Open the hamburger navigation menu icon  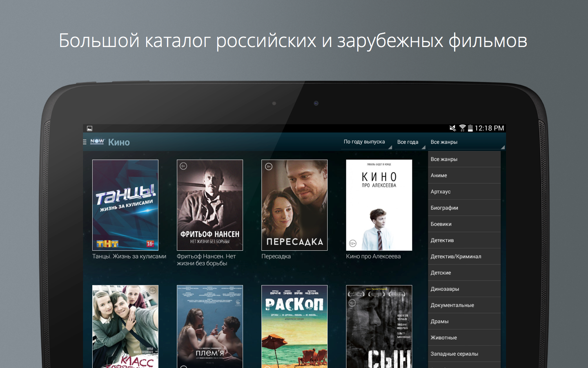click(85, 142)
